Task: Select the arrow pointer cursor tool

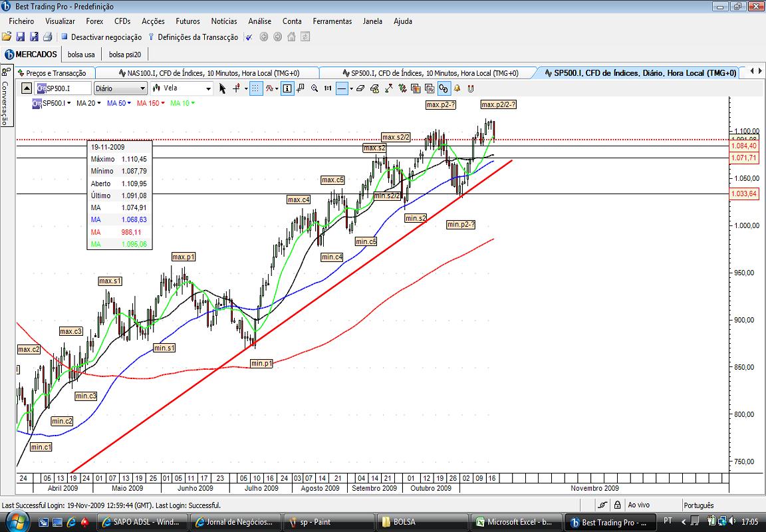Action: point(222,88)
